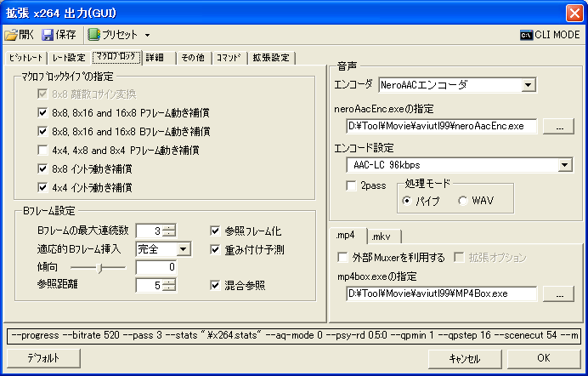Click the 傾向 value input field

(x=156, y=267)
